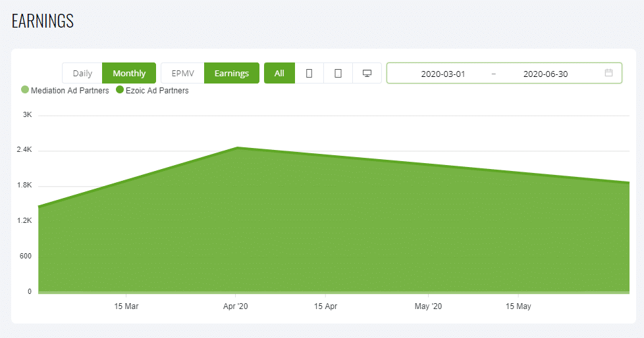Filter by tablet device icon
This screenshot has width=644, height=338.
[338, 73]
